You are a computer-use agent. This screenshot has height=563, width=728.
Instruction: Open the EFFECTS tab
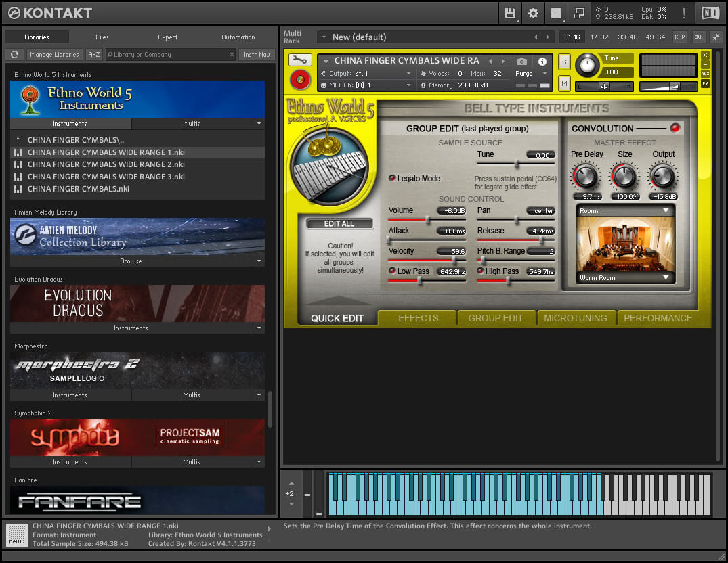(418, 318)
